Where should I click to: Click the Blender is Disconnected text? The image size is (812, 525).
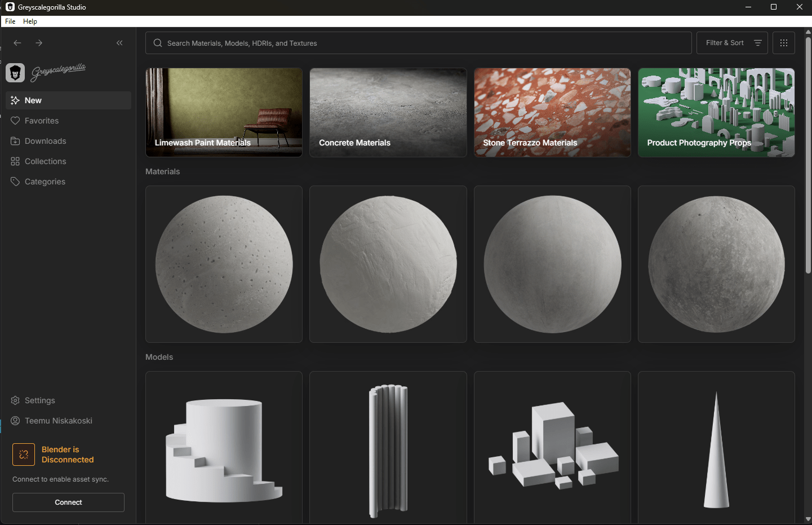(68, 455)
